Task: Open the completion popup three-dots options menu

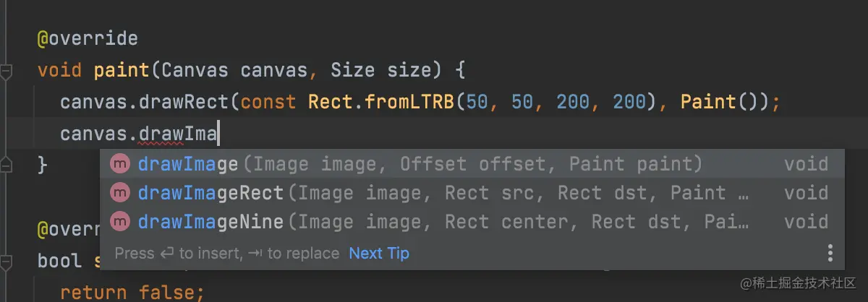Action: (830, 253)
